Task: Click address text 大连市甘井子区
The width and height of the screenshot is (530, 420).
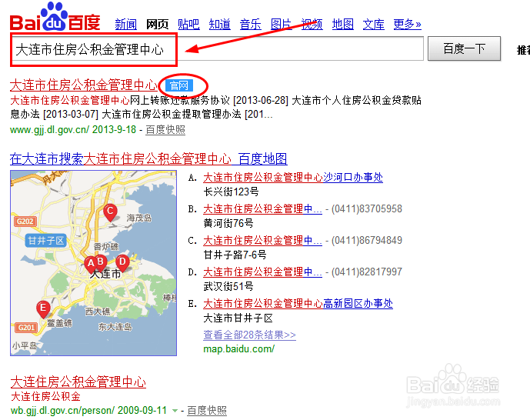Action: point(238,318)
